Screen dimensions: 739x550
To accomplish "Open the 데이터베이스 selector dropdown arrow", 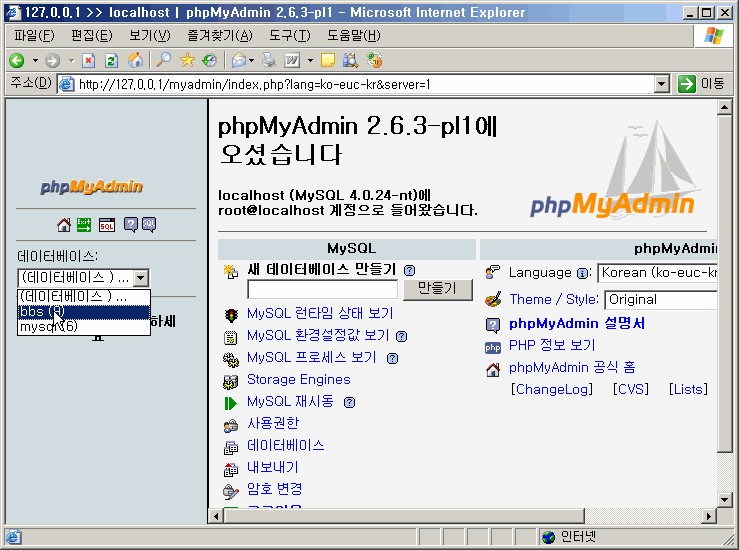I will (141, 278).
